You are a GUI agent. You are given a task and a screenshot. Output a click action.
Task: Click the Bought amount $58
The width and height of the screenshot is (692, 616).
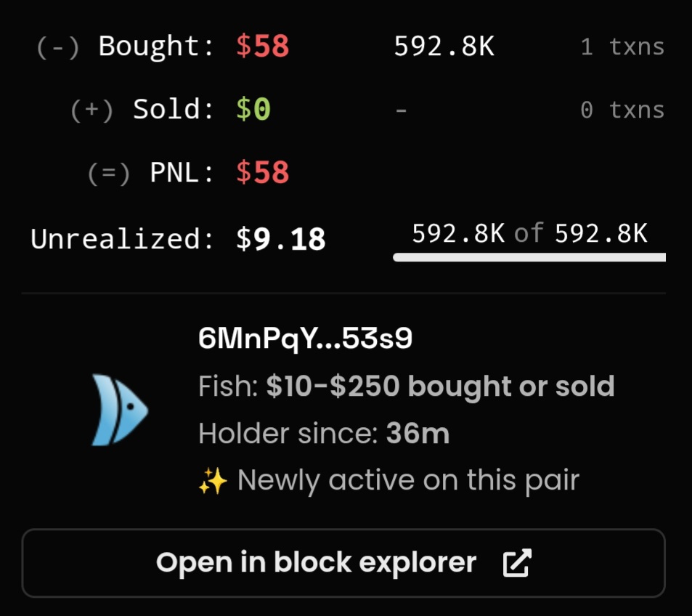(263, 47)
